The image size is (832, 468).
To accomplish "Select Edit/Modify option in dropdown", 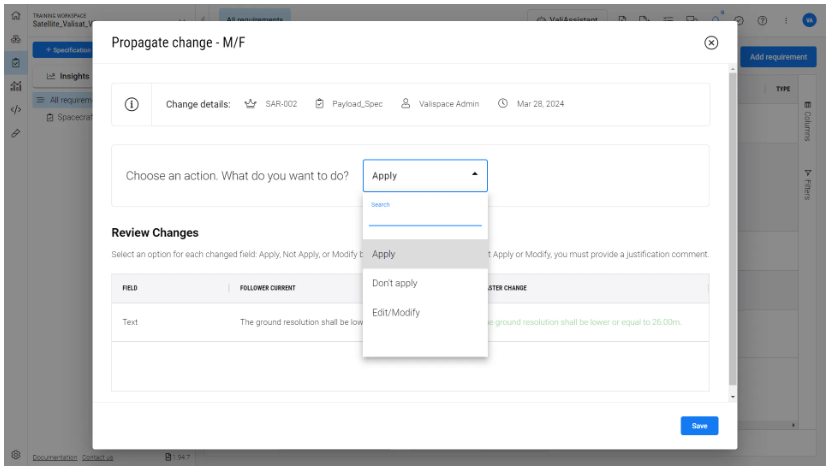I will (425, 313).
